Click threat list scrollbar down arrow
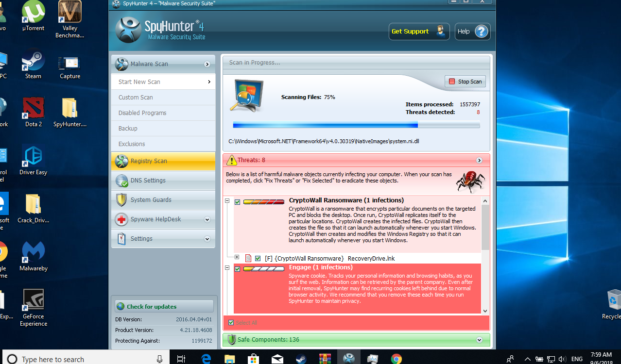This screenshot has width=621, height=364. point(485,311)
